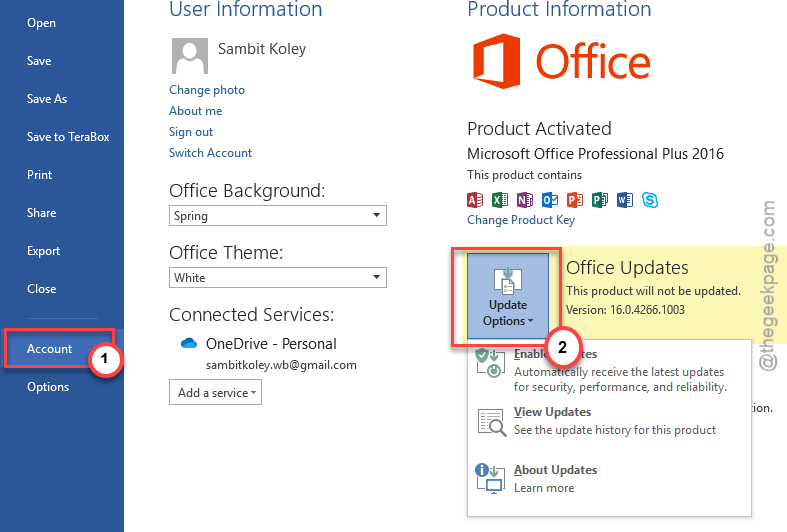Screen dimensions: 787x532
Task: Choose View Updates from the menu
Action: 609,422
